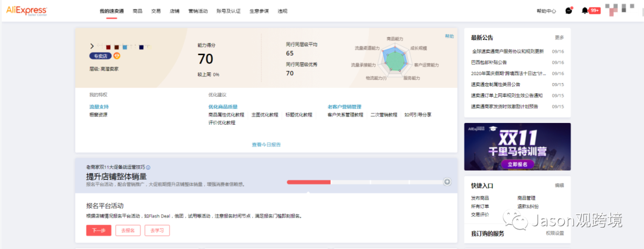Click the red 下一步 button
Image resolution: width=644 pixels, height=249 pixels.
pyautogui.click(x=98, y=230)
